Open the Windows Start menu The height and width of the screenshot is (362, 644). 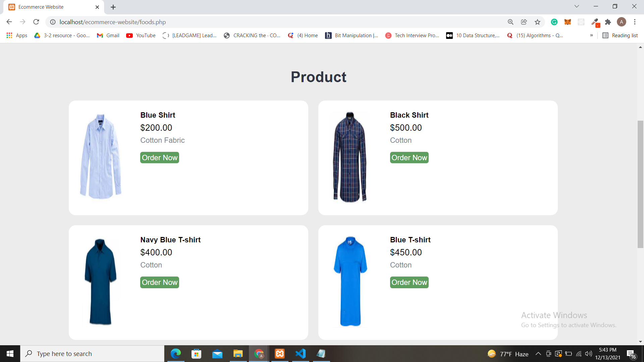pyautogui.click(x=10, y=354)
